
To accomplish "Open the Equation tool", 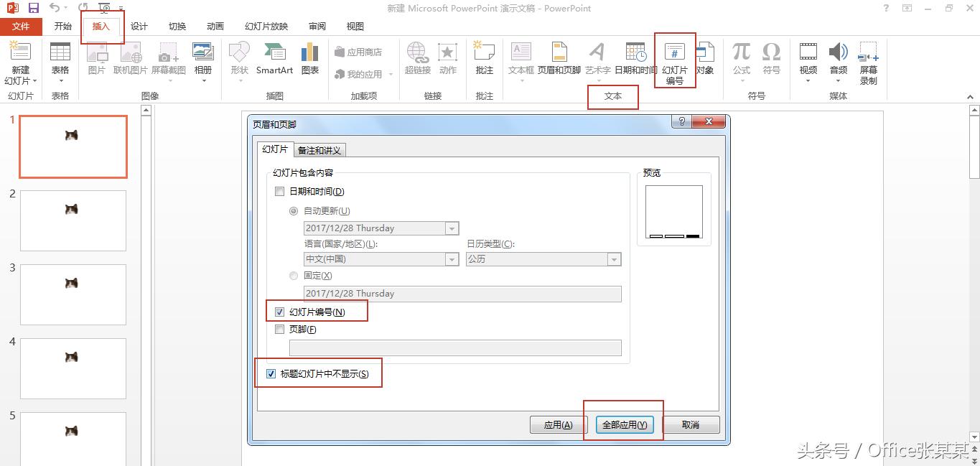I will (x=740, y=61).
